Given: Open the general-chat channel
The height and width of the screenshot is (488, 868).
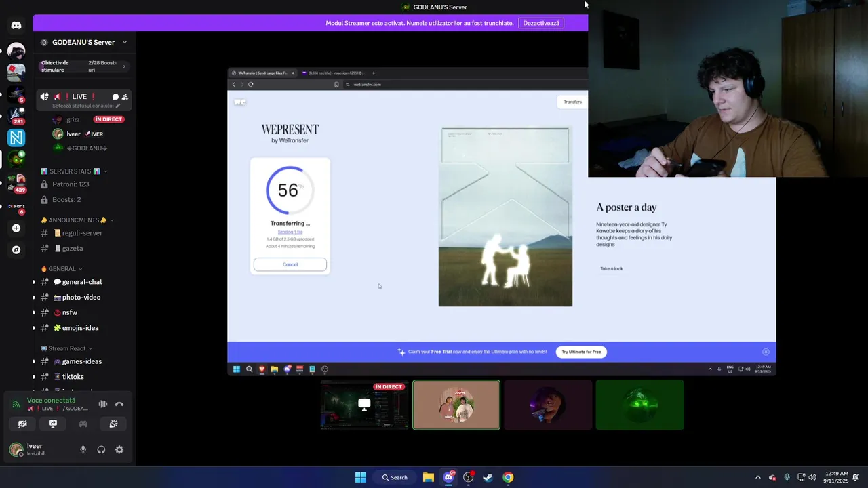Looking at the screenshot, I should [84, 282].
